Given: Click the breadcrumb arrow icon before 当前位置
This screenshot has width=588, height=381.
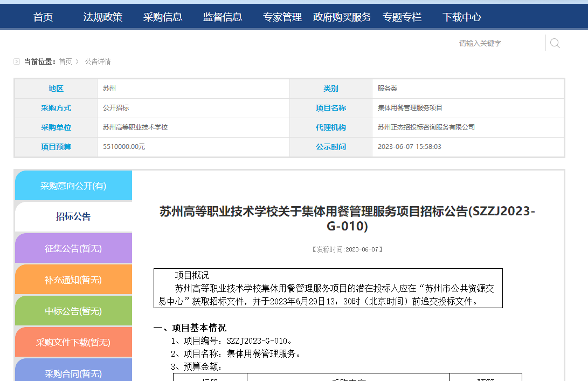Looking at the screenshot, I should click(x=17, y=62).
